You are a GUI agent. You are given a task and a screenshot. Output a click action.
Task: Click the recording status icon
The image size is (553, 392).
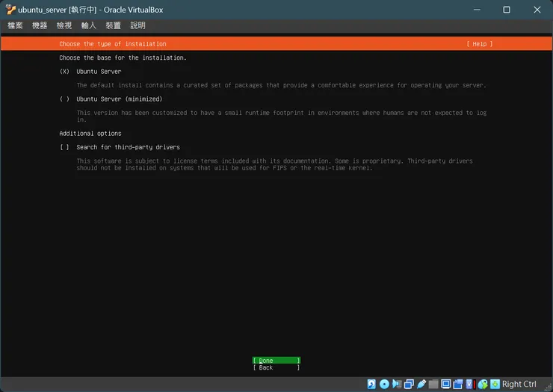click(458, 384)
